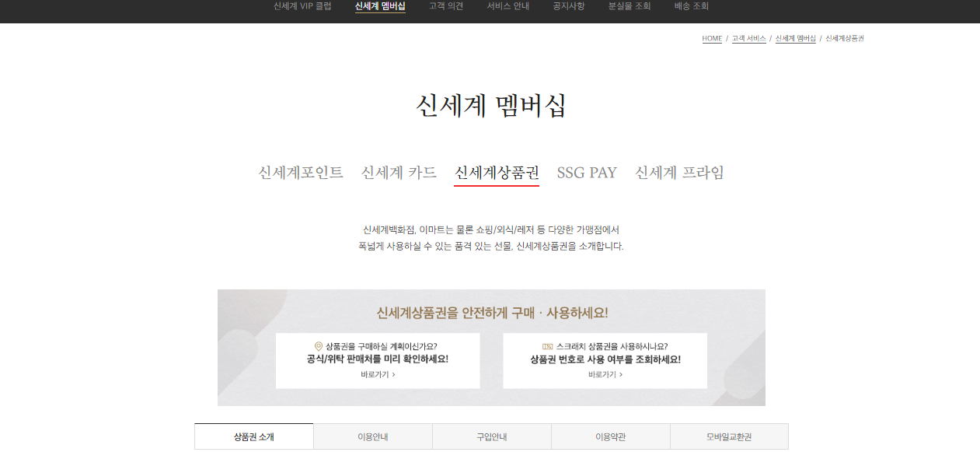The height and width of the screenshot is (452, 980).
Task: Switch to SSG PAY tab
Action: [587, 173]
